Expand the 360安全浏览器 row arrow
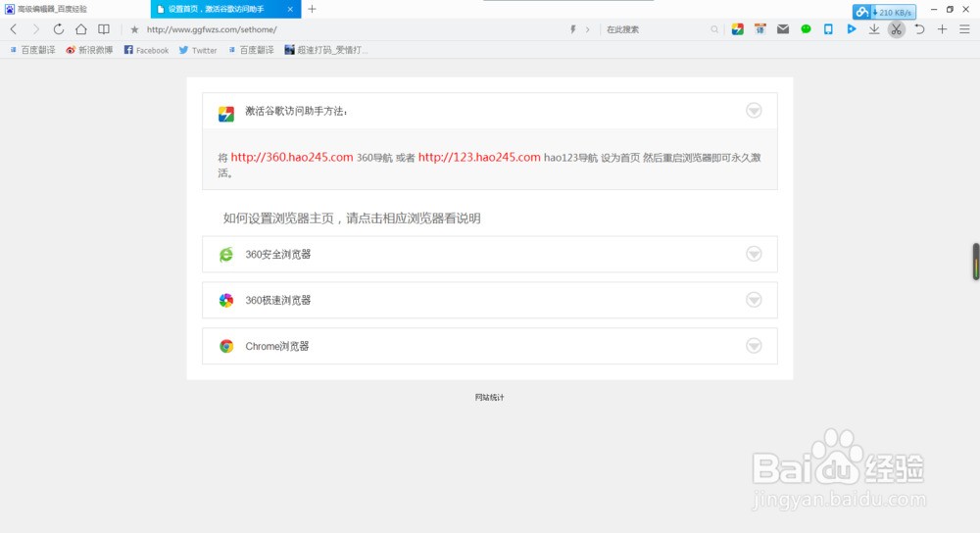 754,254
